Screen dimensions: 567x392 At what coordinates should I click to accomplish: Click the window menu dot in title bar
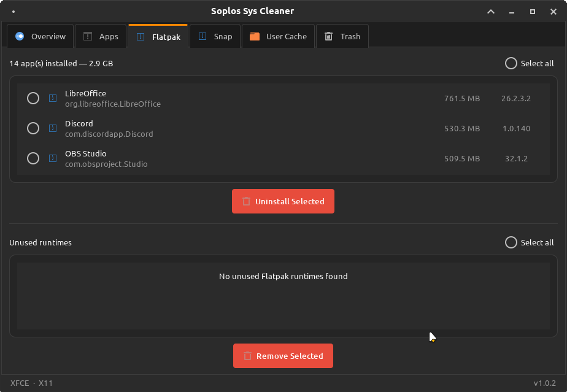point(13,12)
